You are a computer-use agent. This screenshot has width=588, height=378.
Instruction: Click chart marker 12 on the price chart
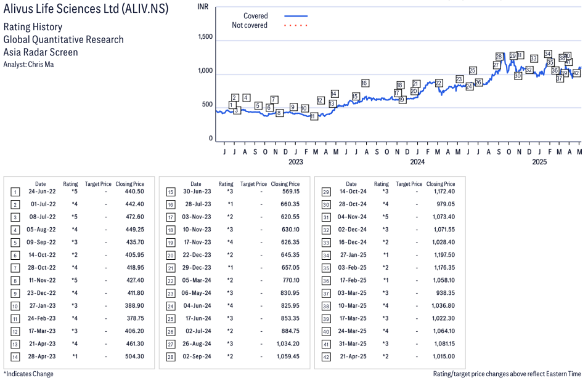click(321, 100)
